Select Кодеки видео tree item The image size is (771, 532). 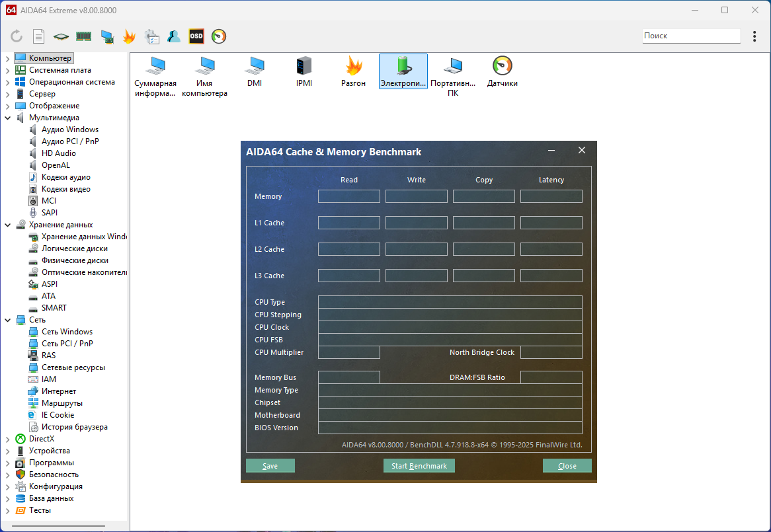65,189
